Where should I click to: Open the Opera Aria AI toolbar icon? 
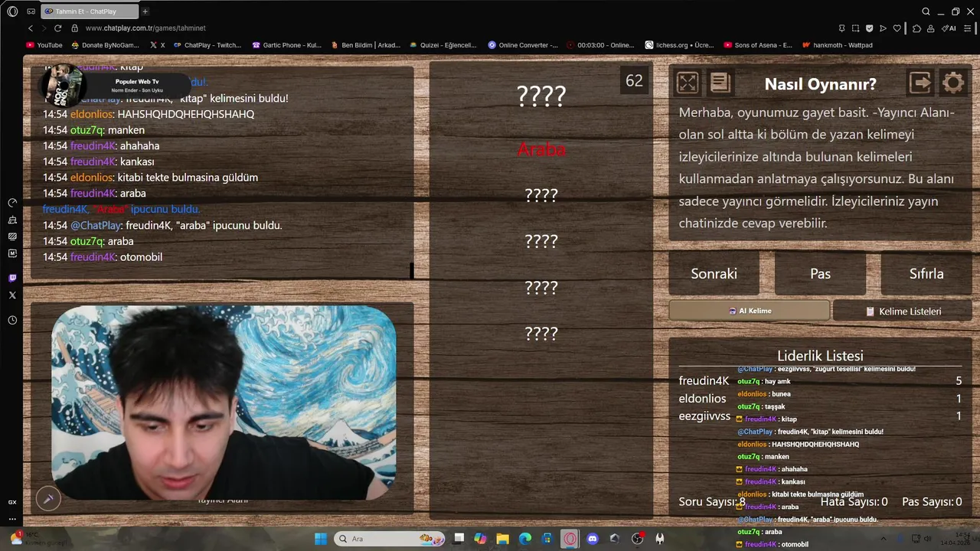(950, 28)
